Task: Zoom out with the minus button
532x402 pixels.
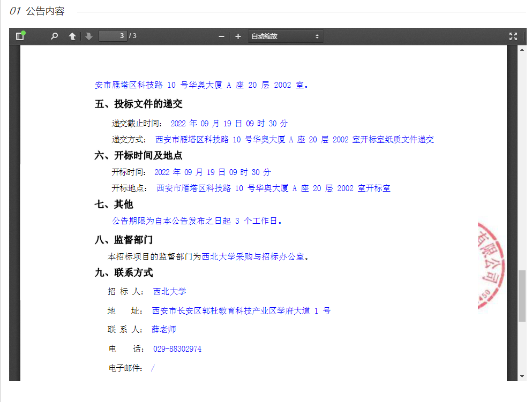Action: pyautogui.click(x=221, y=36)
